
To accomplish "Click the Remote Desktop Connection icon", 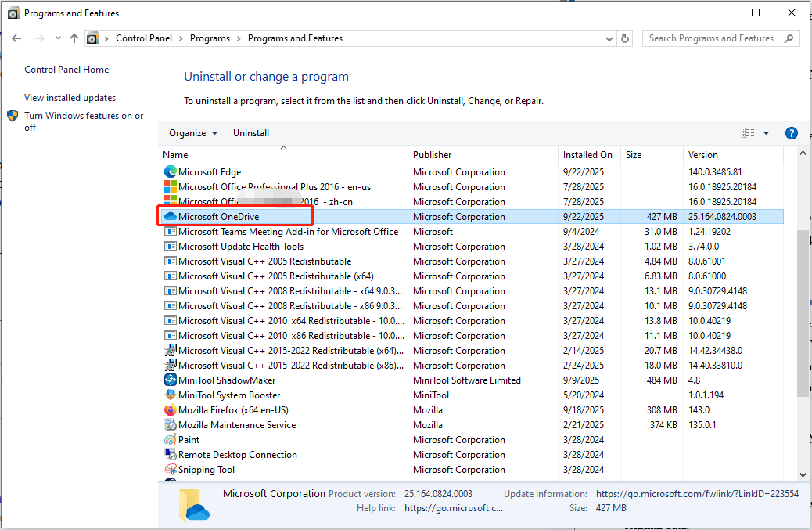I will (171, 454).
